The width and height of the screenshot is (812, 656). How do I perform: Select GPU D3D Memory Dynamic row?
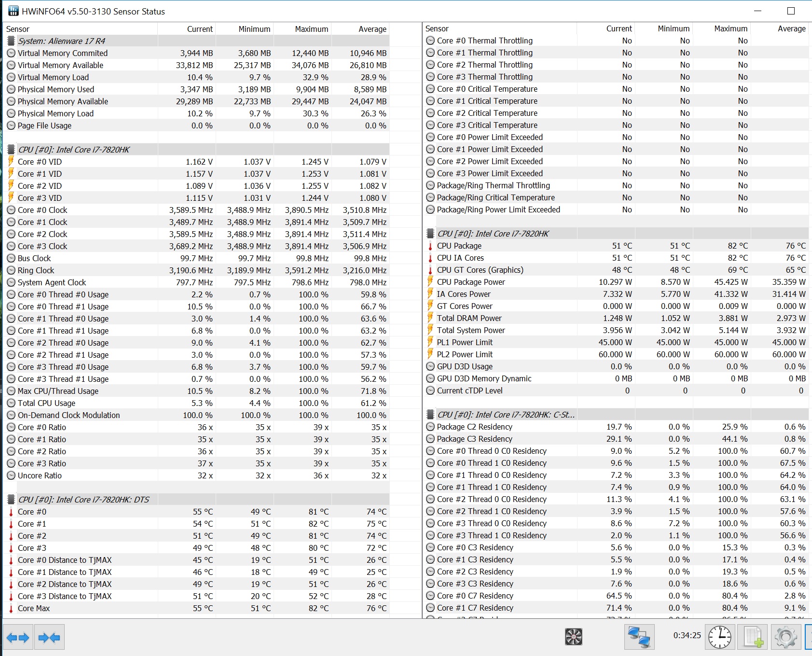point(616,378)
